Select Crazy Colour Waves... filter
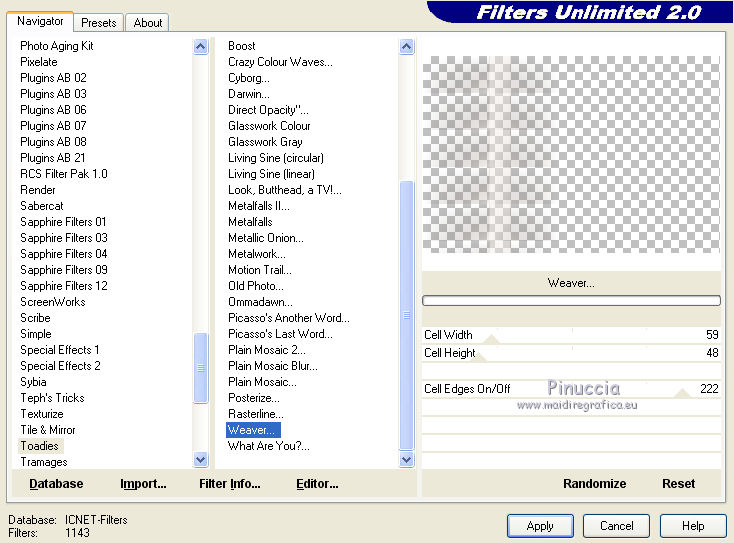This screenshot has height=543, width=734. pyautogui.click(x=280, y=62)
